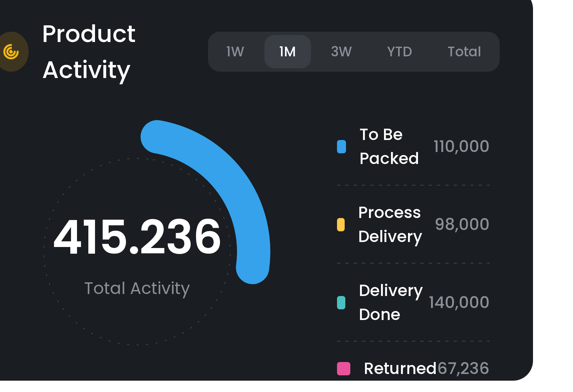Select the 3W filter option
The image size is (573, 392).
(341, 52)
